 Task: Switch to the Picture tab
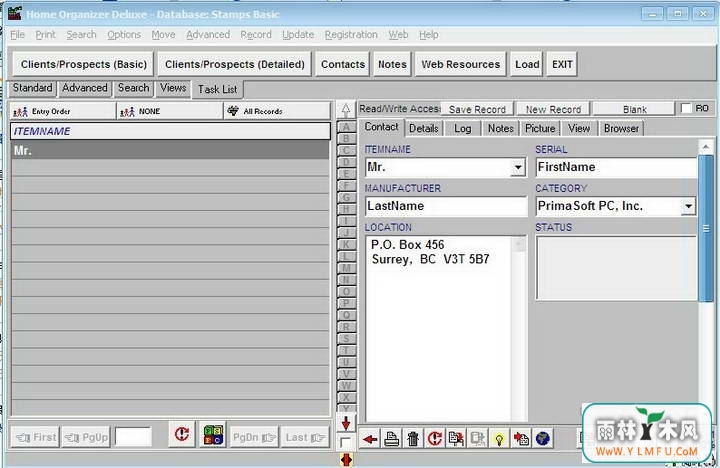(x=540, y=129)
